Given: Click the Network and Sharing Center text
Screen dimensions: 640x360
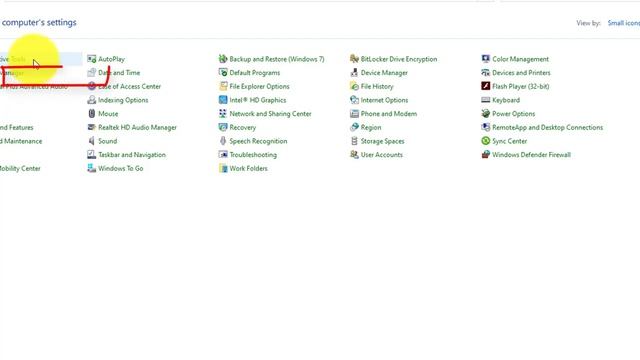Looking at the screenshot, I should tap(270, 113).
